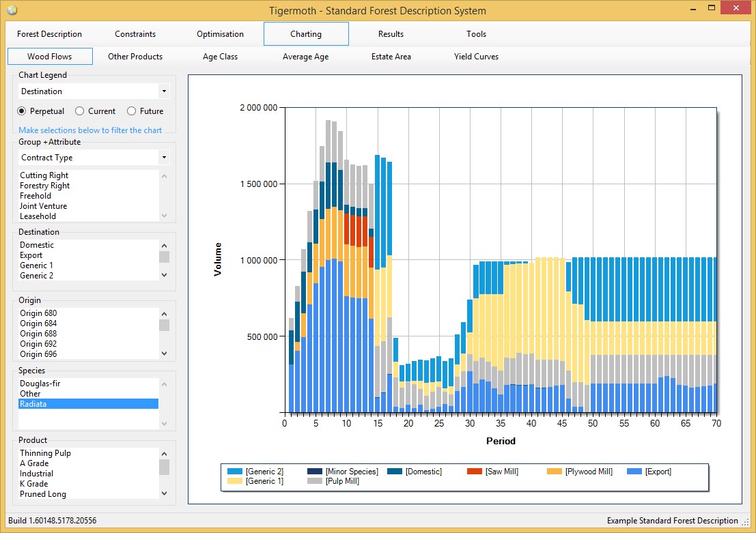Image resolution: width=756 pixels, height=533 pixels.
Task: Show the Age Class chart
Action: pos(220,57)
